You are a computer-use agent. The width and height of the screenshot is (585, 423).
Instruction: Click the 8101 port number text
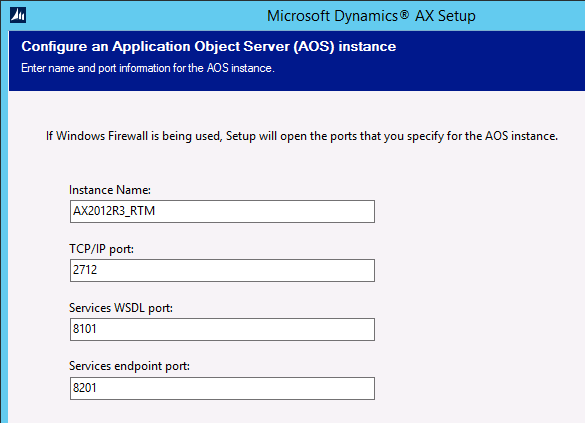[85, 329]
